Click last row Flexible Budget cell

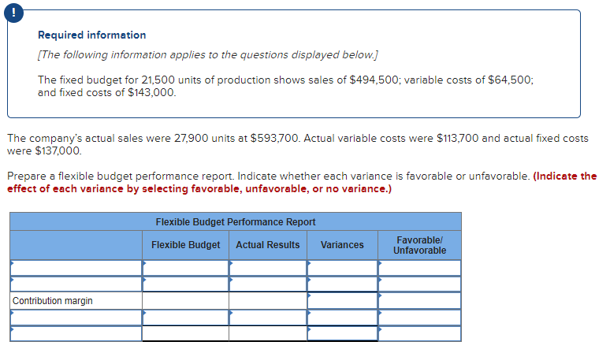(x=185, y=334)
